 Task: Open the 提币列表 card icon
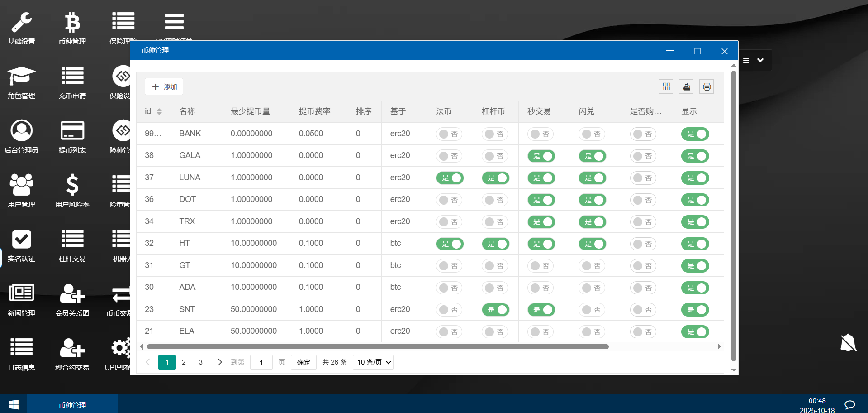[x=72, y=131]
